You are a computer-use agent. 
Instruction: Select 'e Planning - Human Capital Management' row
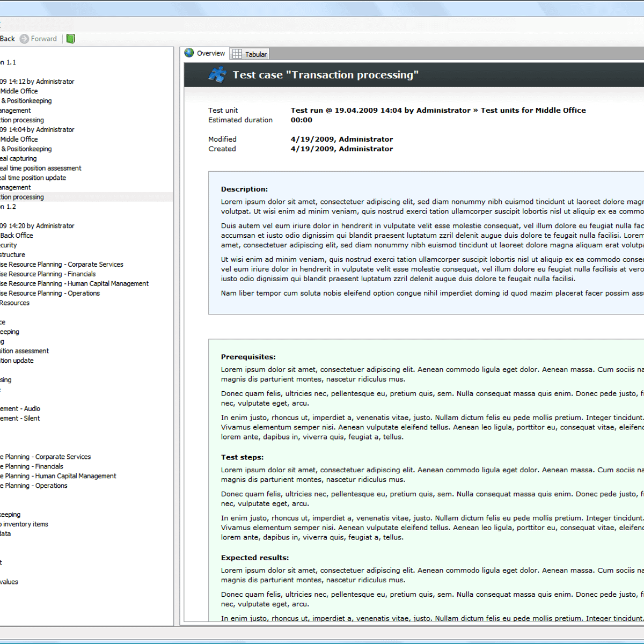[x=58, y=477]
